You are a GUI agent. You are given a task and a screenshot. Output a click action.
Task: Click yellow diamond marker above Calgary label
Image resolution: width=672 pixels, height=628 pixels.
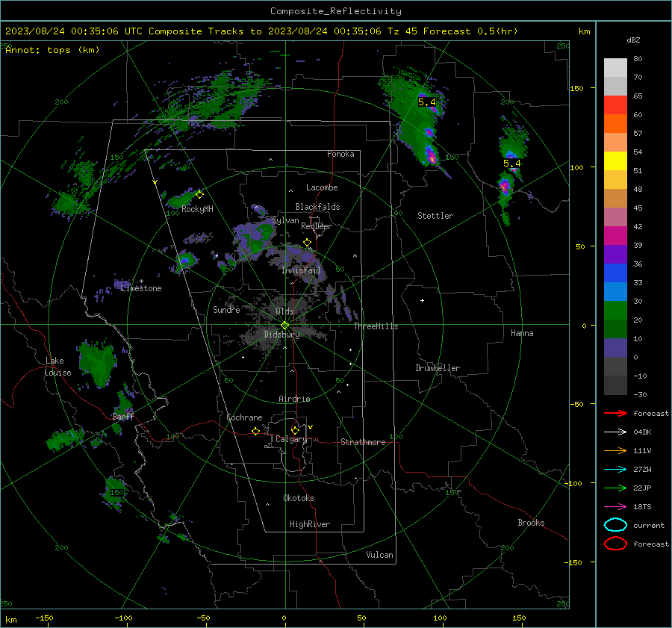coord(295,430)
